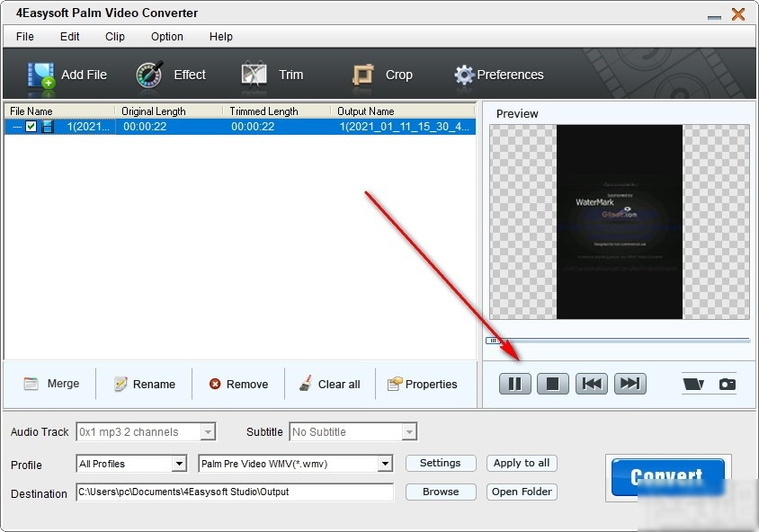Click the Settings button
Image resolution: width=759 pixels, height=532 pixels.
(441, 464)
